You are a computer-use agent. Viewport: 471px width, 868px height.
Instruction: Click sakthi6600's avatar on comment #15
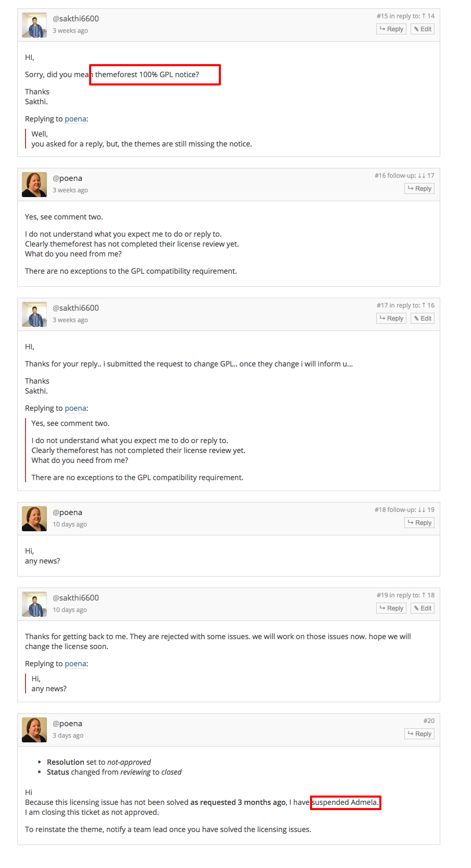[34, 25]
